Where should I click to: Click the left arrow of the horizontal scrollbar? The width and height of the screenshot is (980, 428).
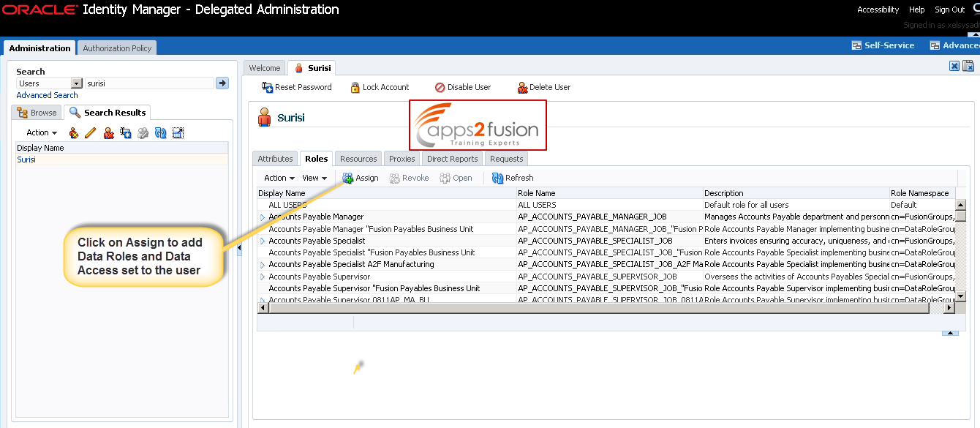click(x=263, y=308)
